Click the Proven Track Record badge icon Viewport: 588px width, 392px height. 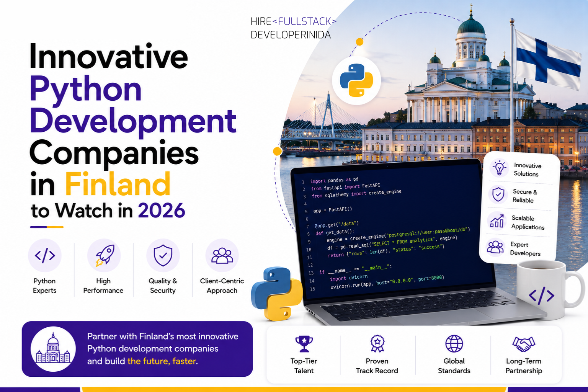pyautogui.click(x=377, y=344)
